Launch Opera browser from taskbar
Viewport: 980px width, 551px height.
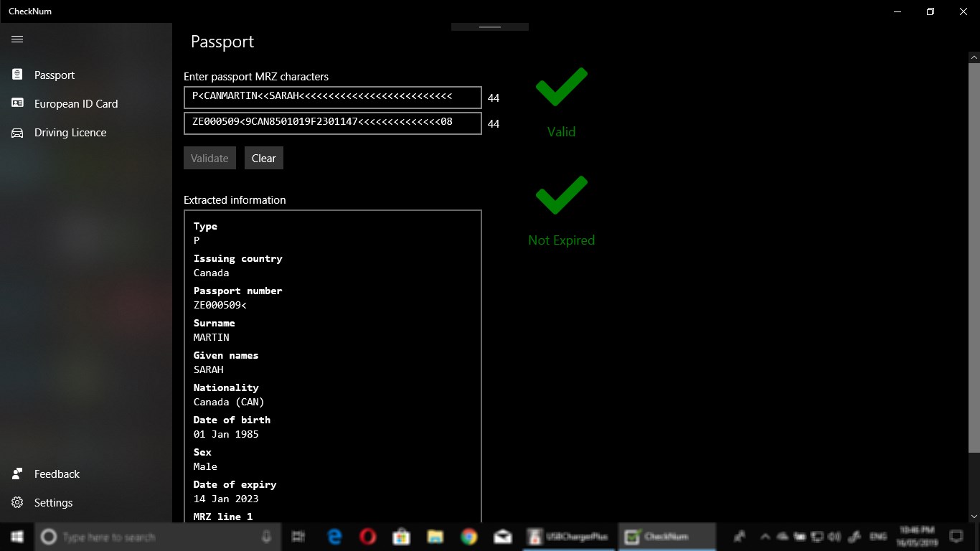click(x=368, y=537)
